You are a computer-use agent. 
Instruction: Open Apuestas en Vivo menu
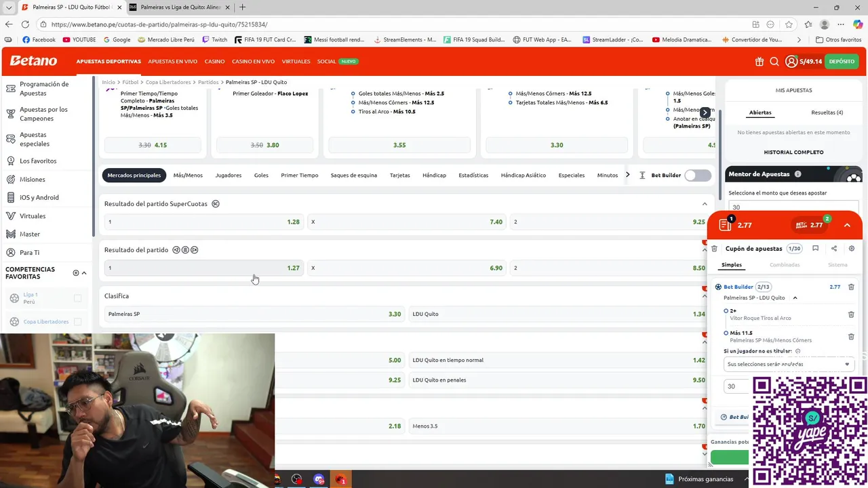pyautogui.click(x=173, y=62)
